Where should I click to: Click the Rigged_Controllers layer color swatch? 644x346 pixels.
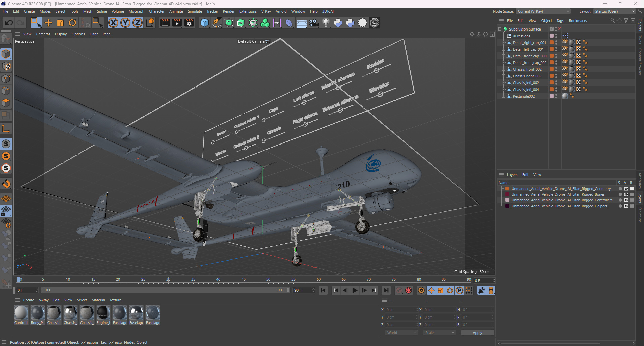click(x=507, y=200)
